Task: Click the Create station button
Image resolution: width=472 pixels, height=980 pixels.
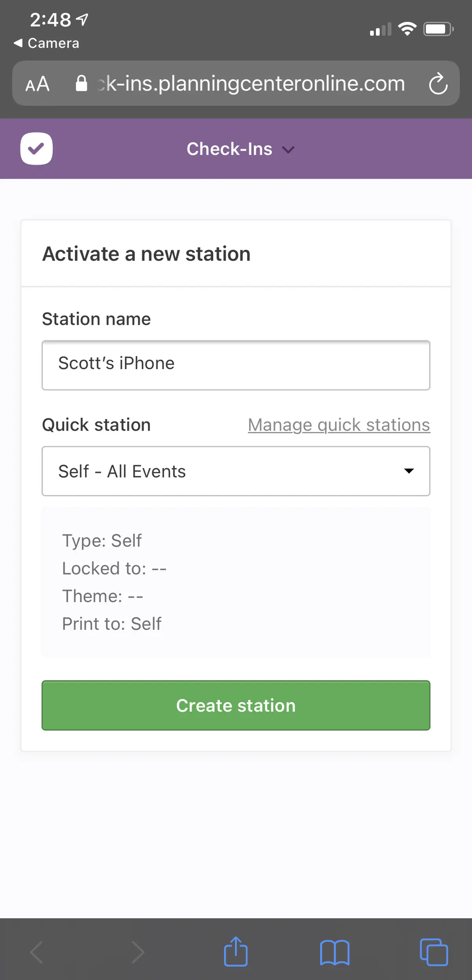Action: (236, 705)
